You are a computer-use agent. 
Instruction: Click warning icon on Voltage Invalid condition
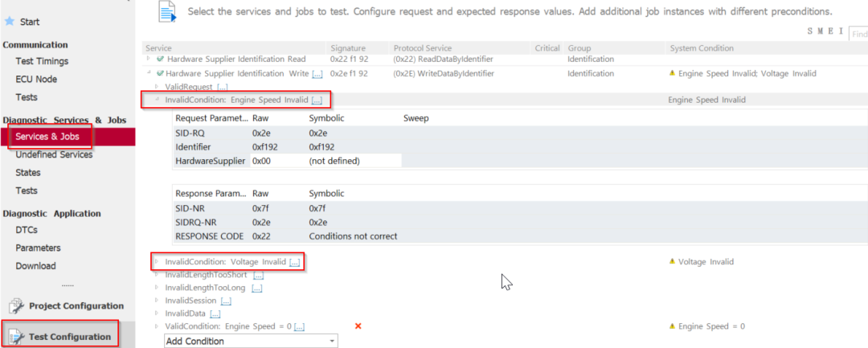click(673, 262)
